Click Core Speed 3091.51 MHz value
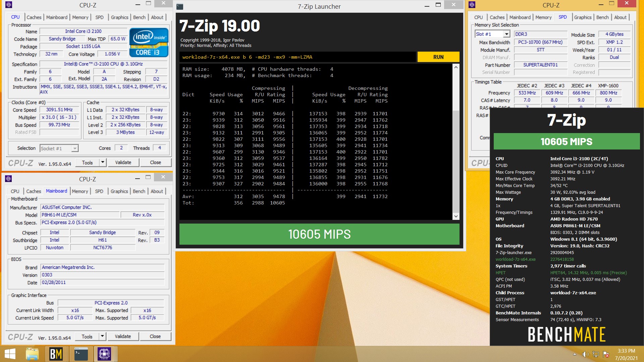 coord(59,110)
